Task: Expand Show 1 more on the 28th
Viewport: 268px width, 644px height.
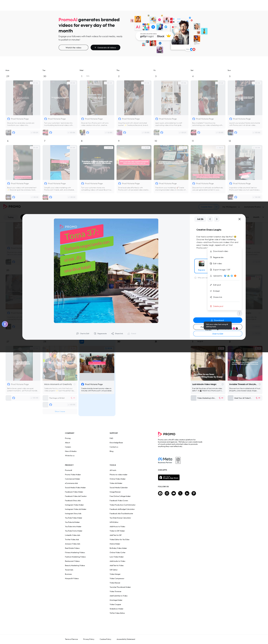Action: pos(60,412)
